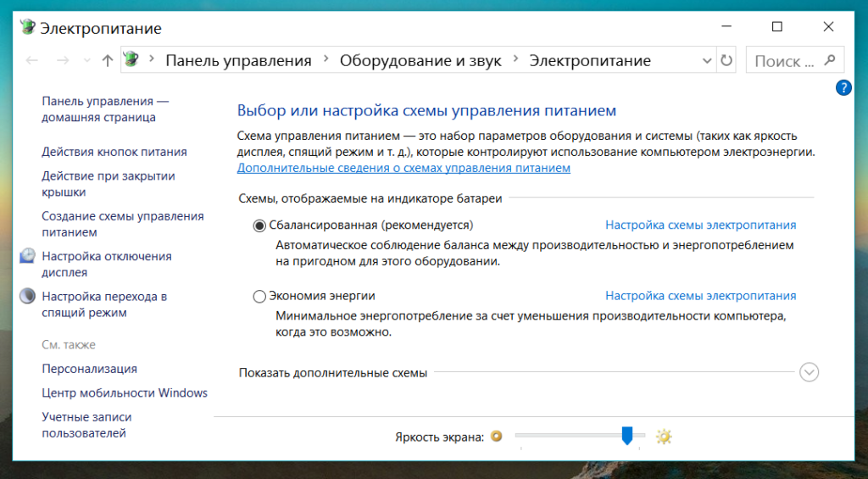Image resolution: width=868 pixels, height=479 pixels.
Task: Open Персонализация link
Action: coord(89,369)
